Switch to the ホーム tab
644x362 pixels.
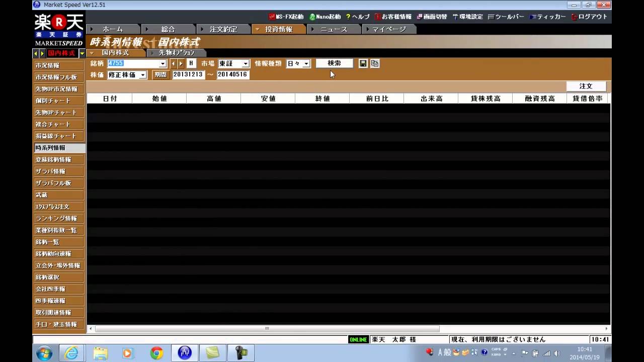[x=113, y=29]
